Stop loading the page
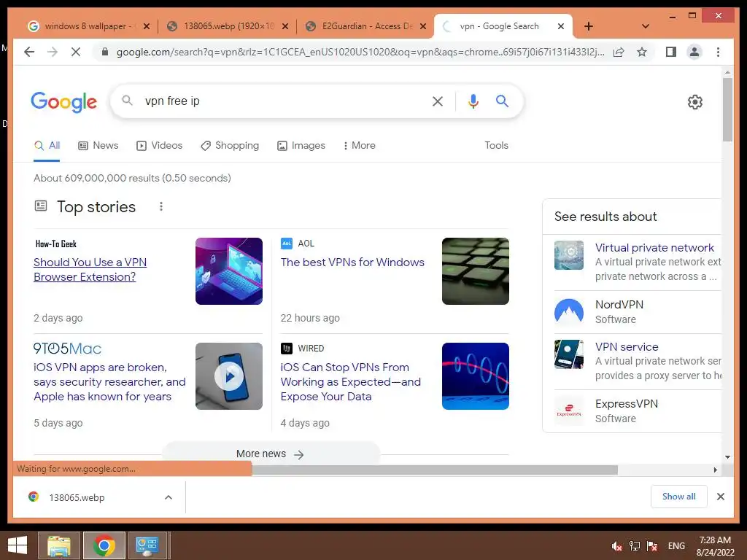Screen dimensions: 747x560 [x=76, y=52]
